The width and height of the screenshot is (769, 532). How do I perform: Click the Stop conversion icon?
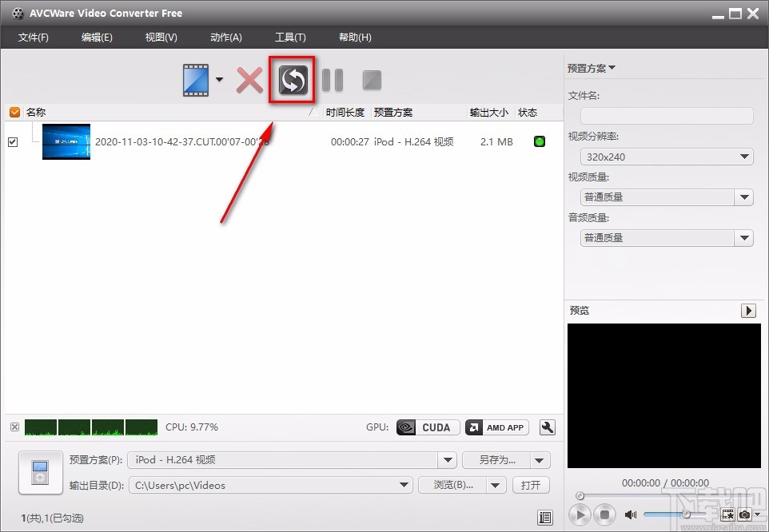[x=371, y=80]
